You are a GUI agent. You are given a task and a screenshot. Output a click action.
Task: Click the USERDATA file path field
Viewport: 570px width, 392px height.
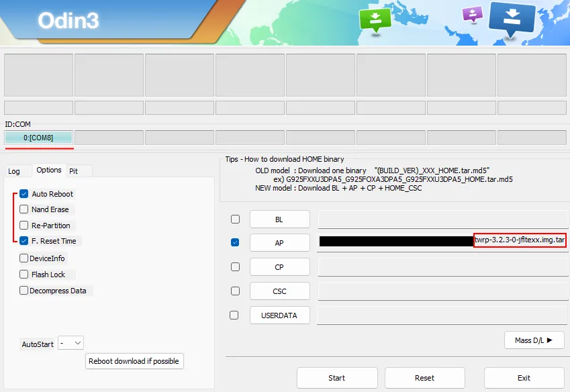point(442,315)
